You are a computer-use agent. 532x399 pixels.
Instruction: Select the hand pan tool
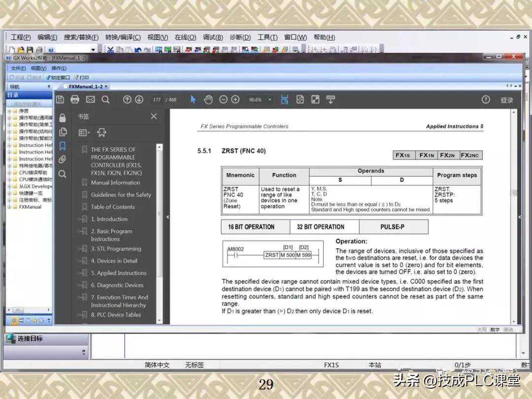(208, 100)
